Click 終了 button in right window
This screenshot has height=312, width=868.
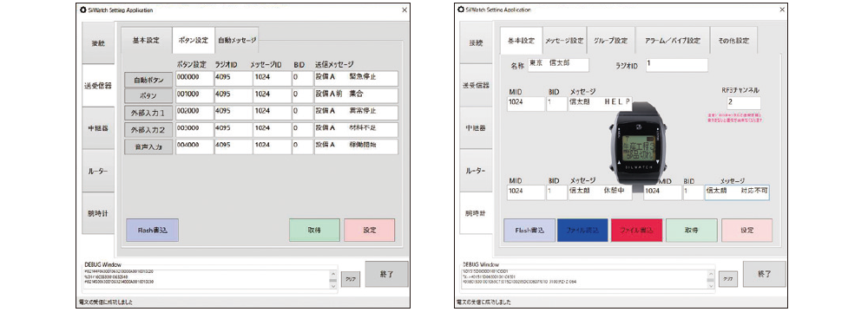point(764,275)
